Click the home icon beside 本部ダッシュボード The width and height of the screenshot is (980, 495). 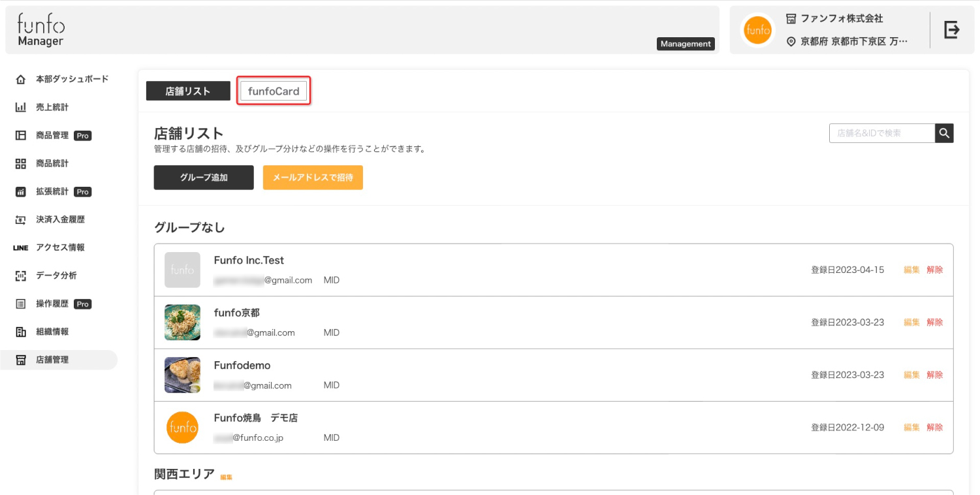(x=21, y=79)
